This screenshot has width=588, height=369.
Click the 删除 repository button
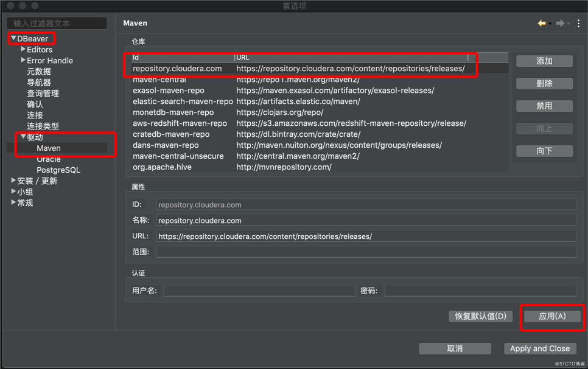click(544, 83)
